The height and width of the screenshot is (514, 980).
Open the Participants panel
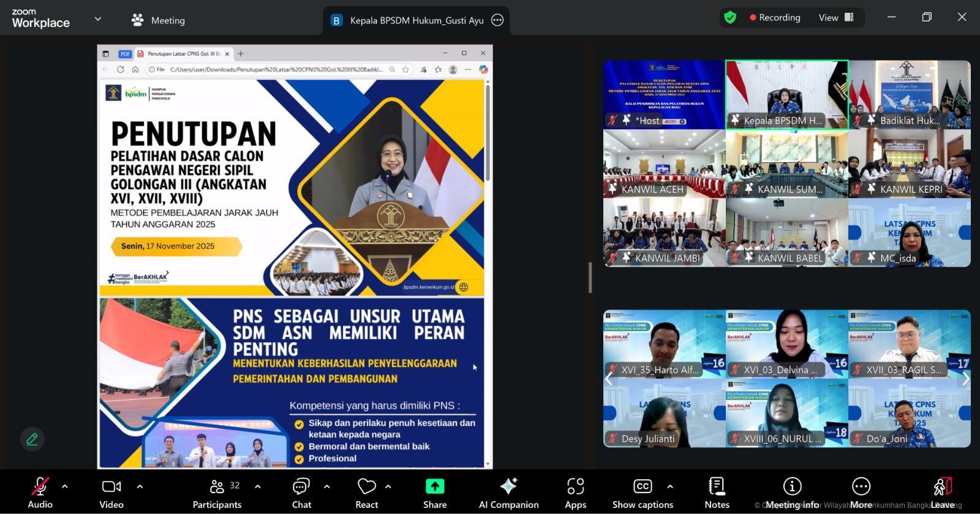pyautogui.click(x=217, y=493)
